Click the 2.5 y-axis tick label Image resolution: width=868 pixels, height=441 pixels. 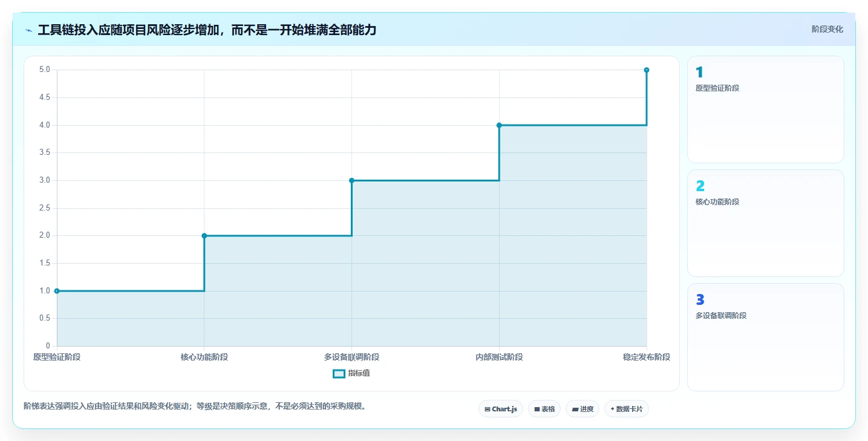pyautogui.click(x=45, y=208)
